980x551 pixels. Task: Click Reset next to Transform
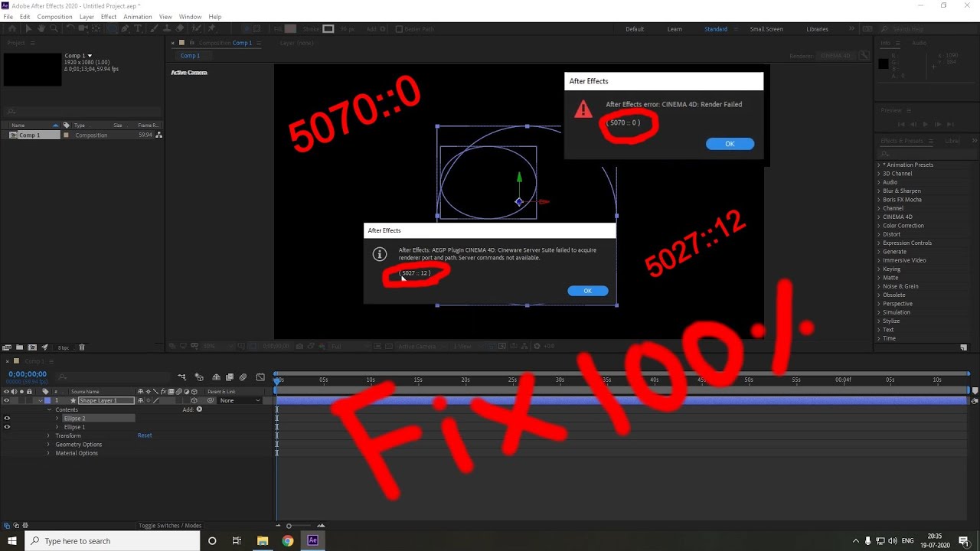[x=145, y=435]
